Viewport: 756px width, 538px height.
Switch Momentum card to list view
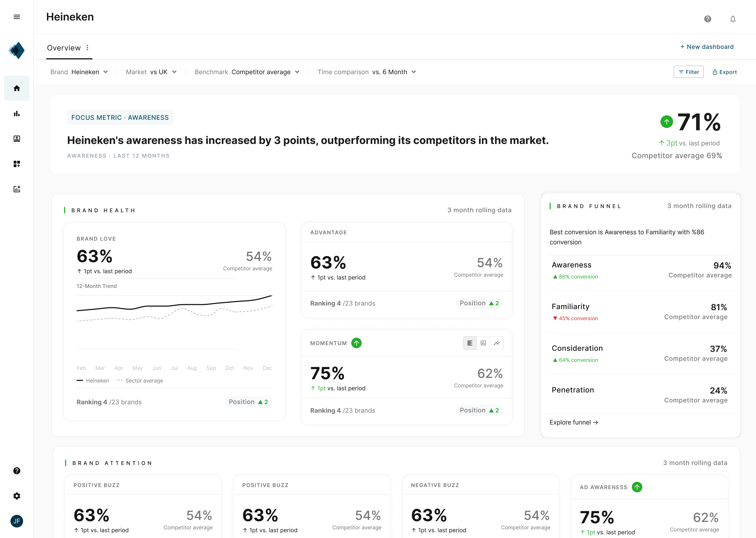(470, 343)
